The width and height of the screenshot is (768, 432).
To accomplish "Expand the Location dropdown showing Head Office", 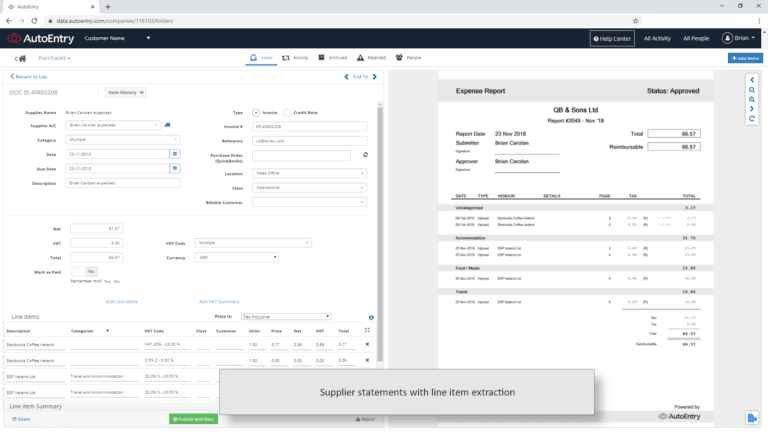I will tap(309, 173).
